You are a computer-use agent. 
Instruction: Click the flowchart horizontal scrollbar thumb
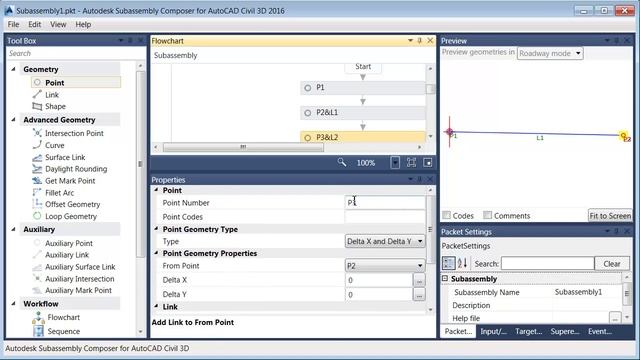243,147
